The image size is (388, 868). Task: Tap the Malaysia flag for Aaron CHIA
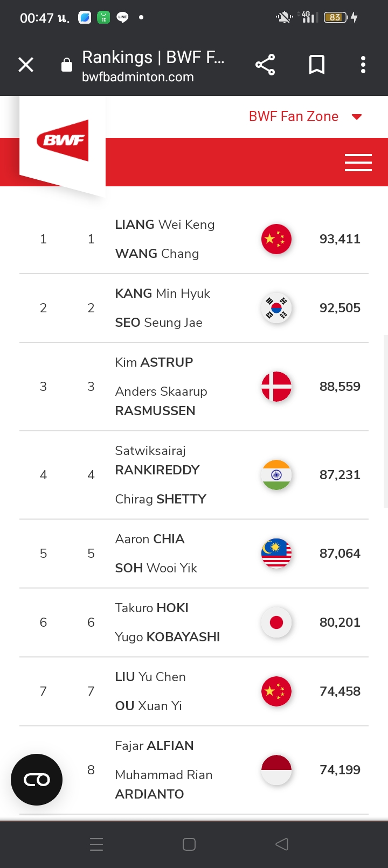[276, 554]
